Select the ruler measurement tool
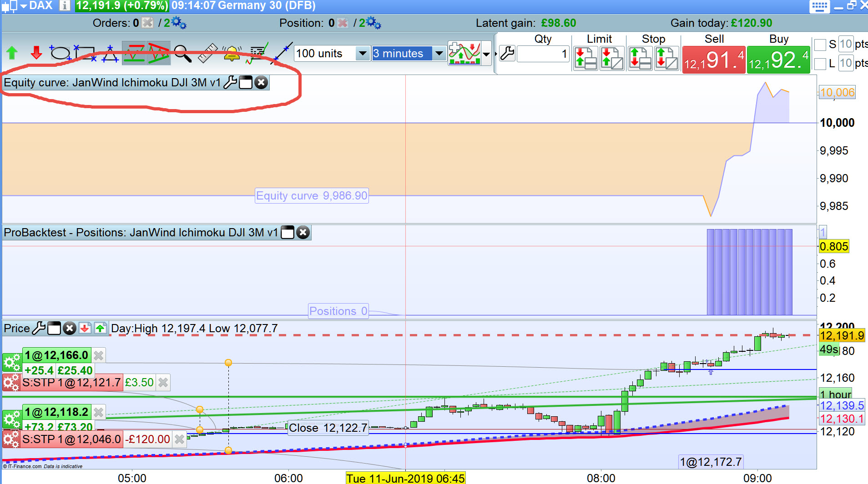Image resolution: width=868 pixels, height=484 pixels. pyautogui.click(x=207, y=54)
